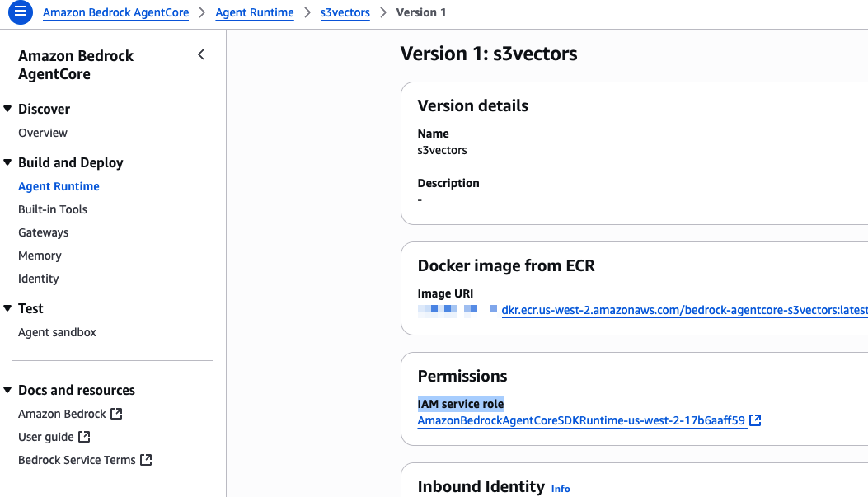
Task: Click external link icon beside Bedrock Service Terms
Action: click(146, 460)
